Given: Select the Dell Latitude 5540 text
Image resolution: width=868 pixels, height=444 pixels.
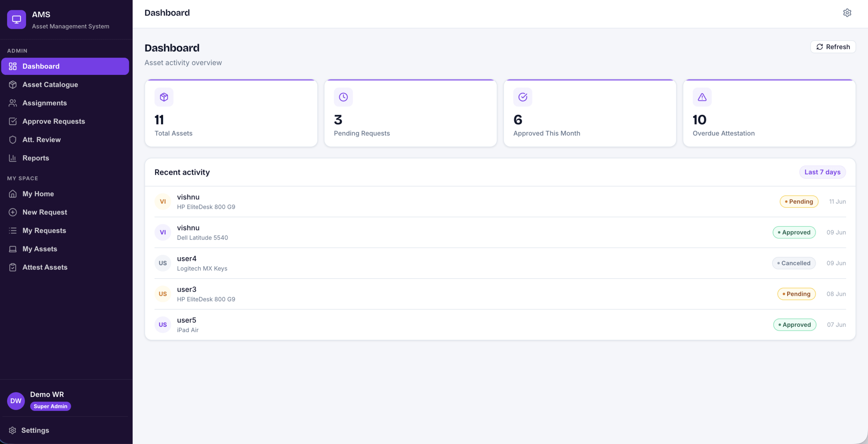Looking at the screenshot, I should tap(202, 238).
